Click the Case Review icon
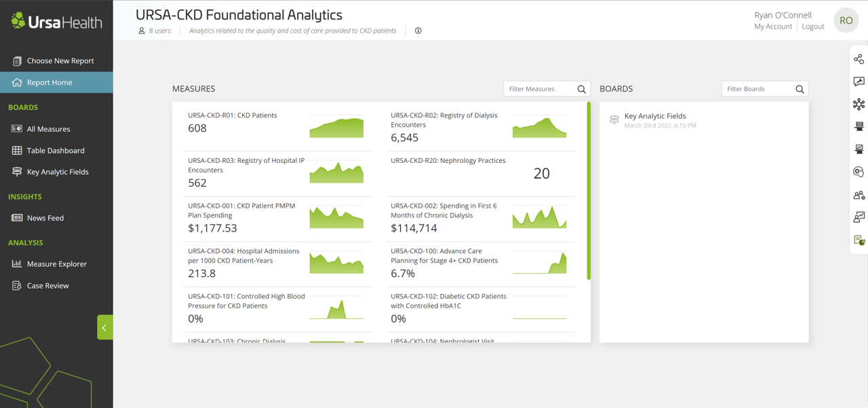Image resolution: width=868 pixels, height=408 pixels. pos(17,286)
